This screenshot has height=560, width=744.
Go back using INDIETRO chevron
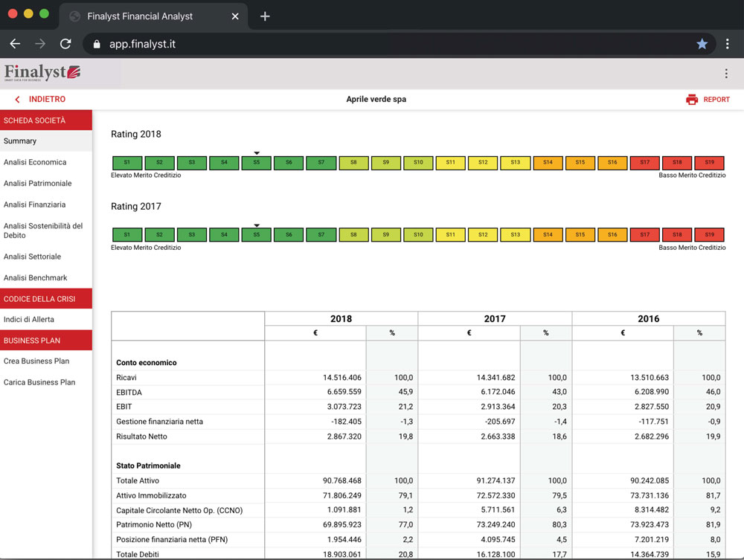(x=18, y=100)
